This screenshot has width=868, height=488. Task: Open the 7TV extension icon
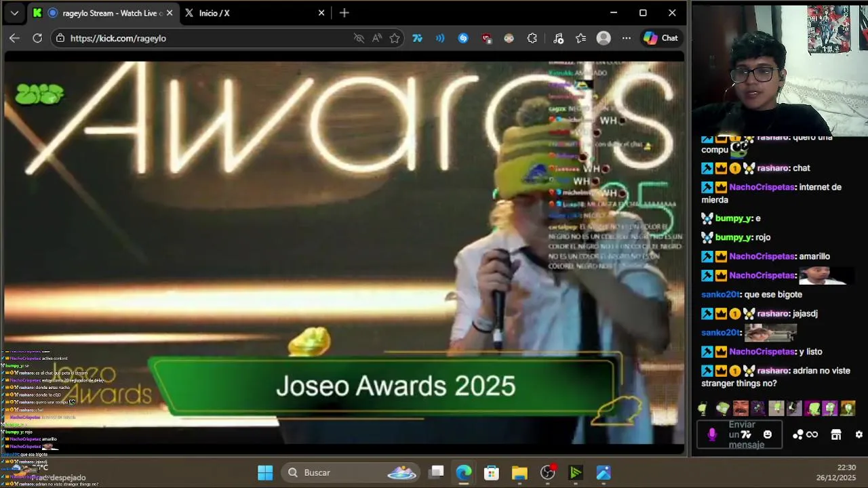pos(418,38)
